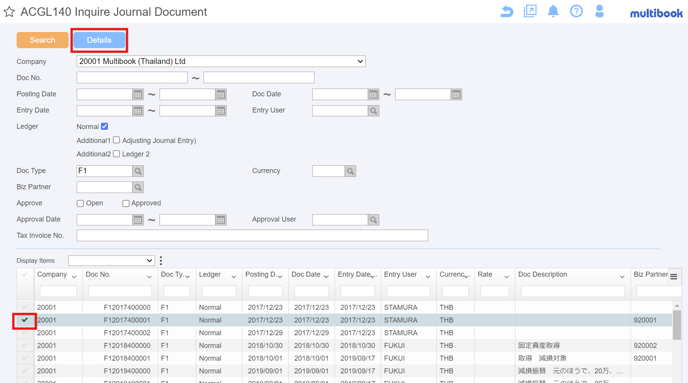688x383 pixels.
Task: Click the multibook logo
Action: (x=656, y=14)
